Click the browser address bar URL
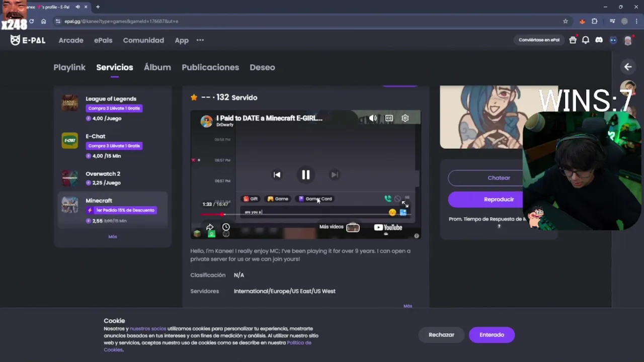644x362 pixels. point(121,21)
